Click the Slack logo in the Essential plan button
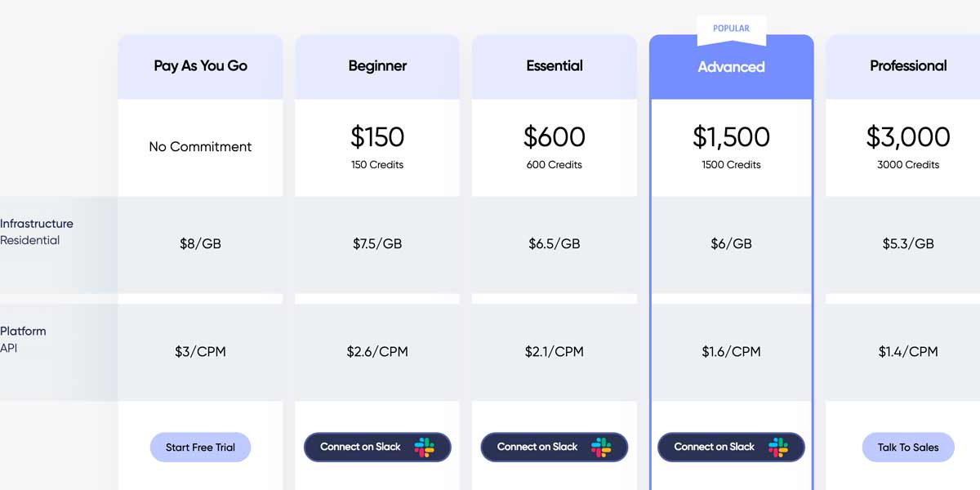 601,447
